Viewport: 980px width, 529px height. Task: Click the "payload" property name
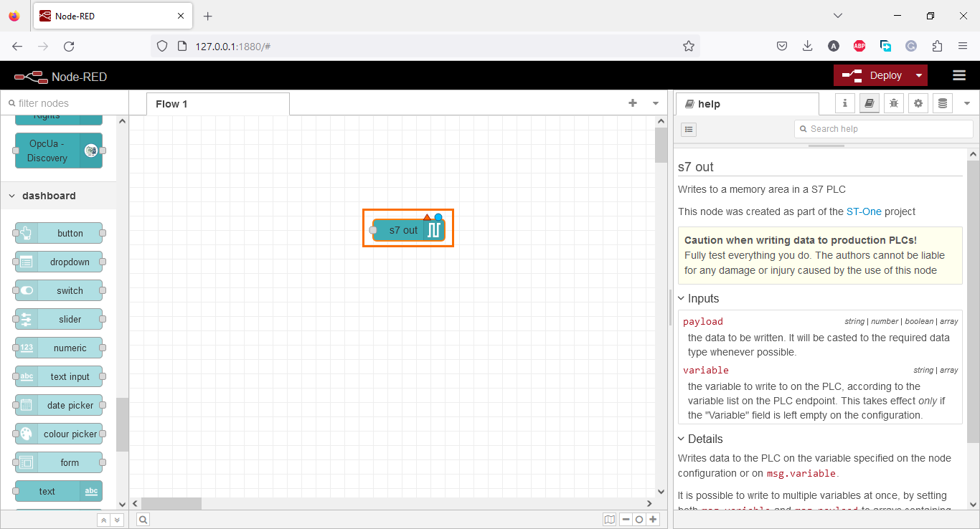coord(703,321)
